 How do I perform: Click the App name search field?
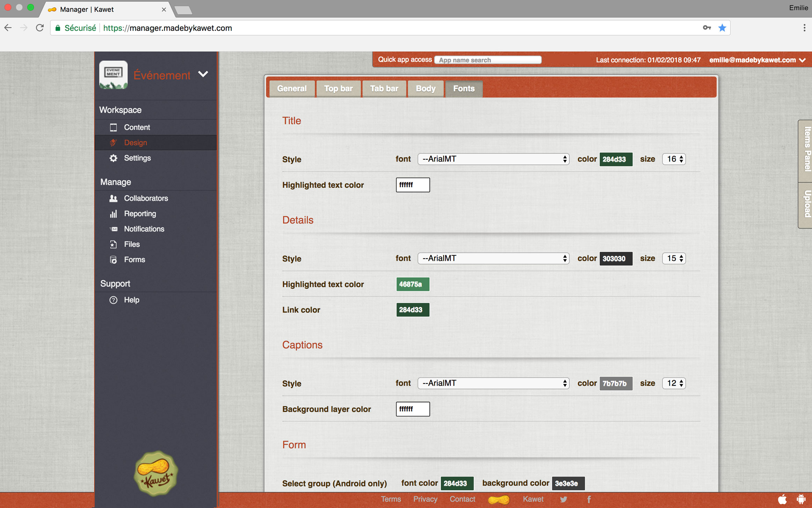tap(488, 60)
